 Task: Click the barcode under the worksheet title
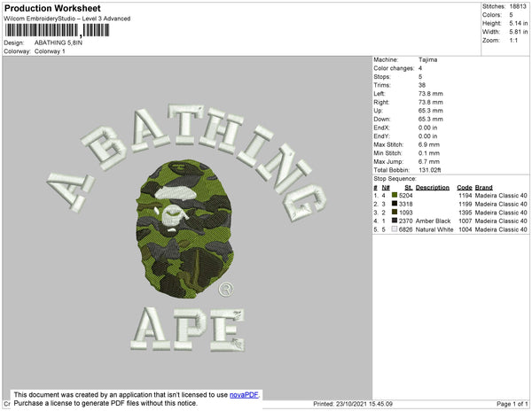point(57,30)
